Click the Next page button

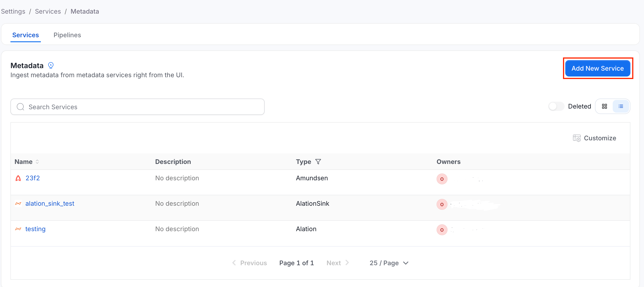point(337,263)
